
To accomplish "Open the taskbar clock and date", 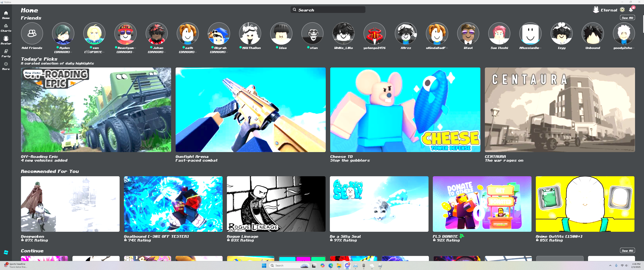I will 636,265.
